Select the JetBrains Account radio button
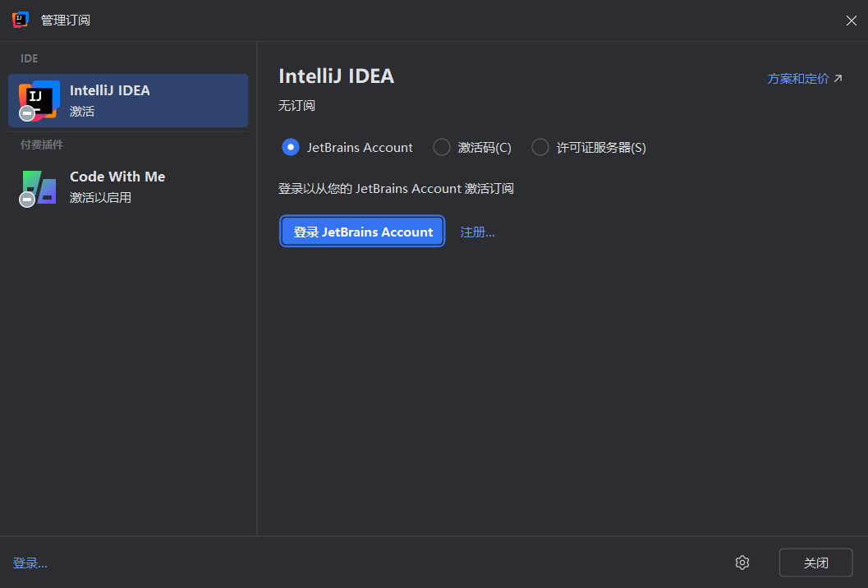Viewport: 868px width, 588px height. (x=290, y=147)
